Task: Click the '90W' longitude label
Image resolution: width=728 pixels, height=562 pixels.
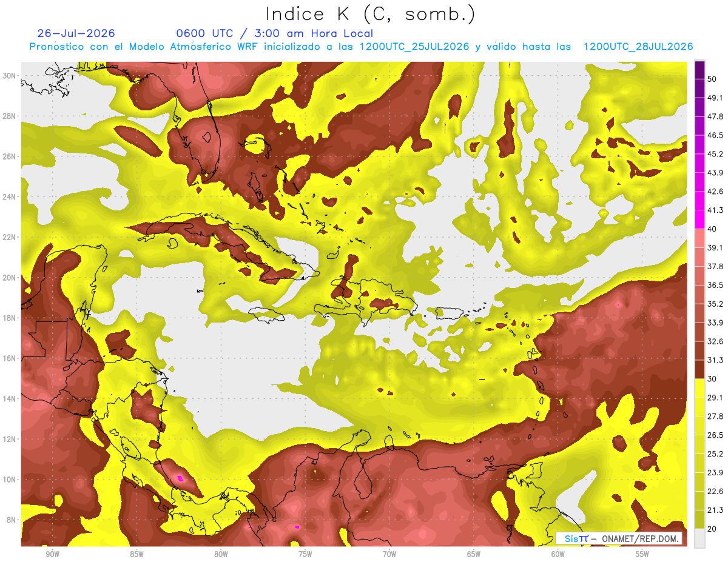Action: (52, 555)
